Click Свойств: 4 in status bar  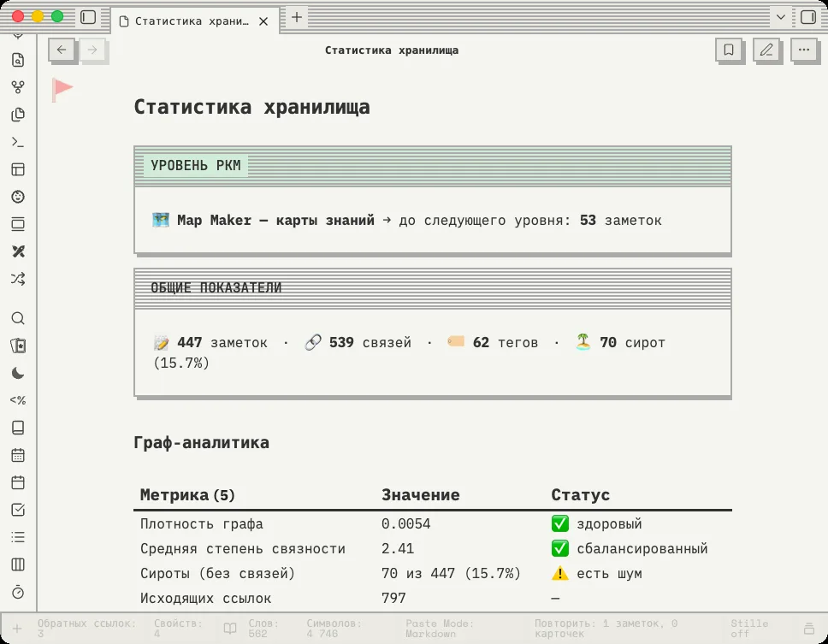point(179,628)
